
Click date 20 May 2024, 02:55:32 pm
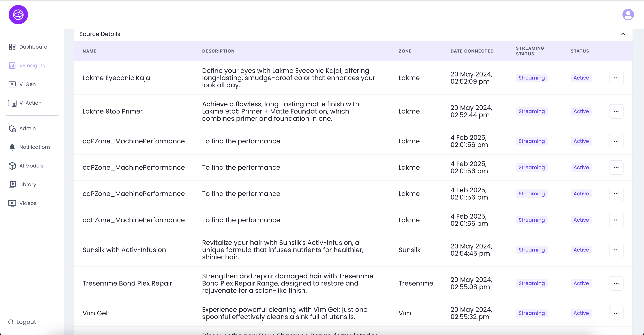pyautogui.click(x=471, y=313)
